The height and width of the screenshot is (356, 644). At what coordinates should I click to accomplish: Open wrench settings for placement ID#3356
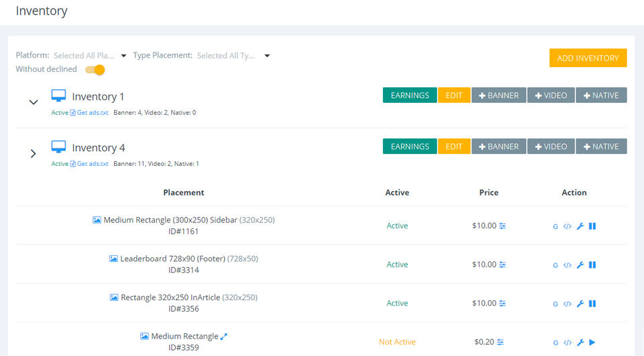point(580,304)
